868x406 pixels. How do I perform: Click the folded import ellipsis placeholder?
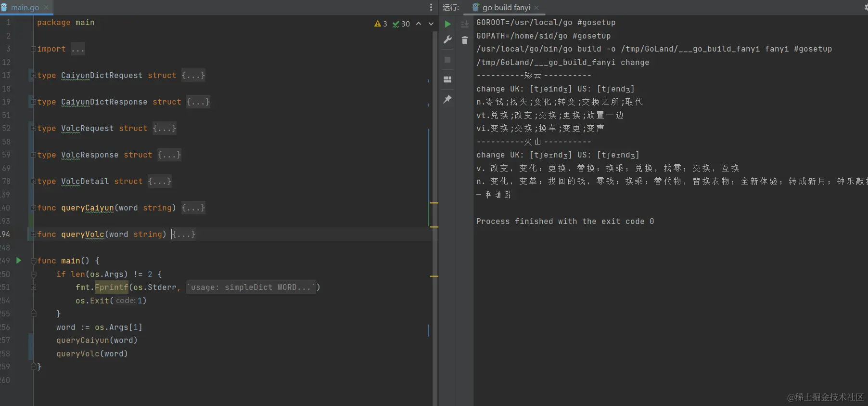pyautogui.click(x=78, y=49)
